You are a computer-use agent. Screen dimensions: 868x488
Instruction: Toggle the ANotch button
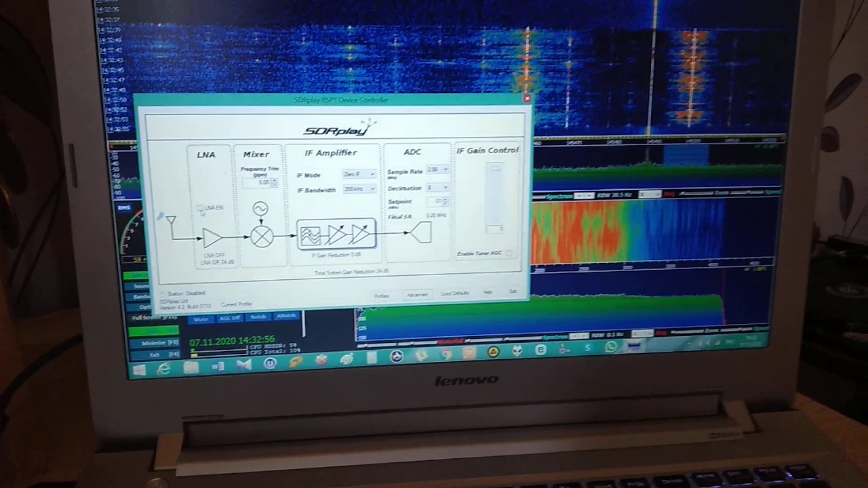(286, 316)
